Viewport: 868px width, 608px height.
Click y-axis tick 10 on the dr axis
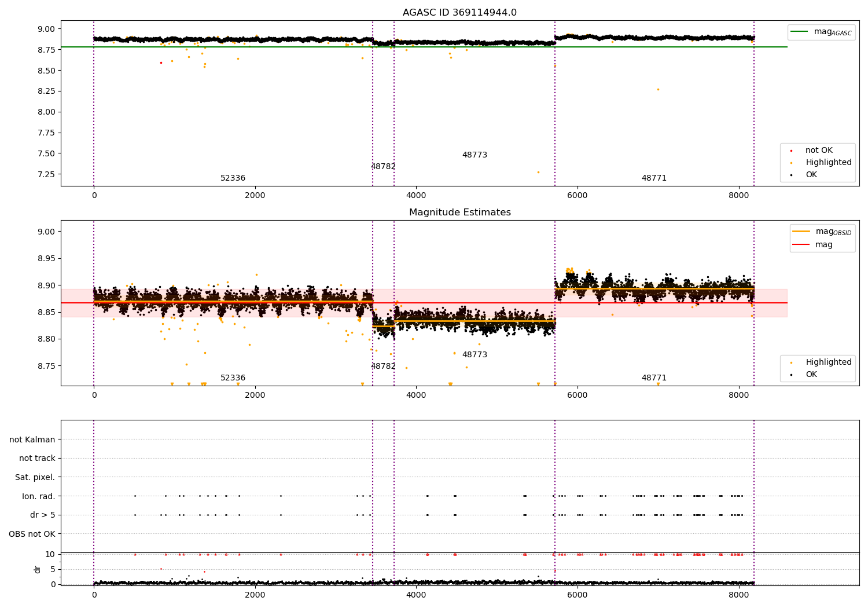point(50,554)
